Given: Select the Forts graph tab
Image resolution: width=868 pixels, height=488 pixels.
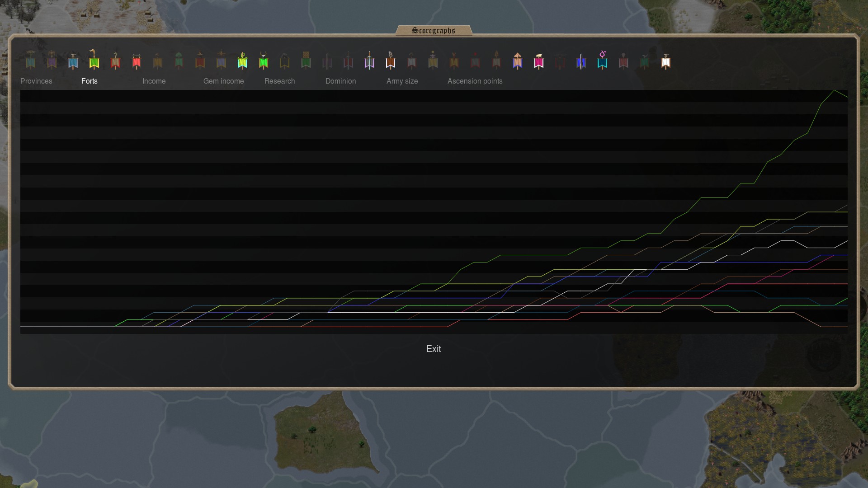Looking at the screenshot, I should (x=90, y=81).
